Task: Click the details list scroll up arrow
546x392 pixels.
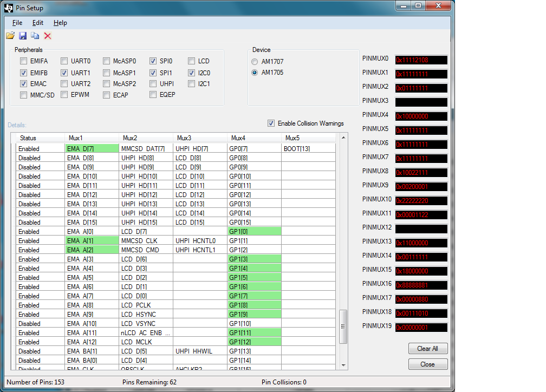Action: [343, 138]
